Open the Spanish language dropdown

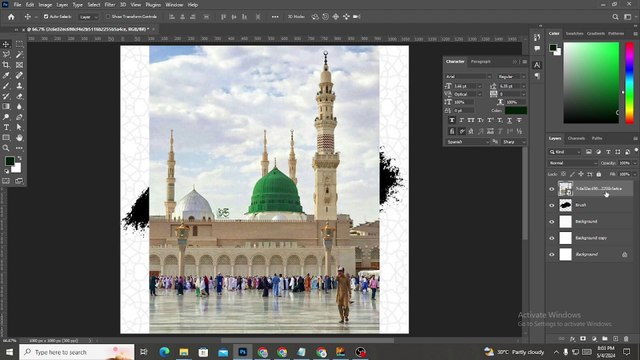click(468, 142)
